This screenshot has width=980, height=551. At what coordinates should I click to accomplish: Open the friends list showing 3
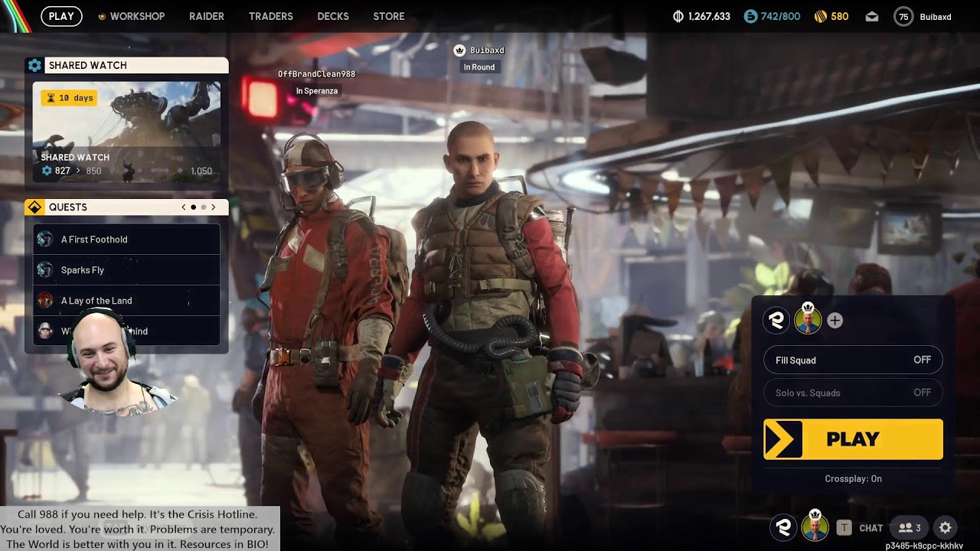point(910,527)
